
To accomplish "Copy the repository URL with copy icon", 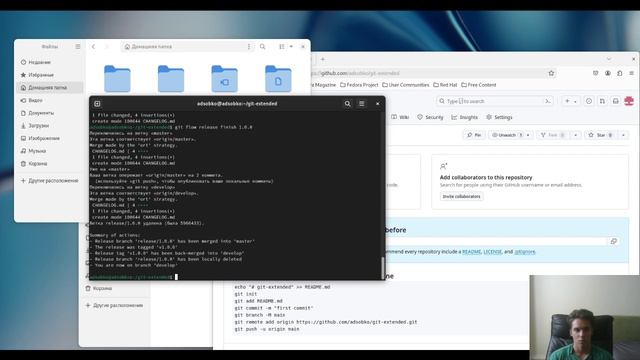I will coord(613,241).
